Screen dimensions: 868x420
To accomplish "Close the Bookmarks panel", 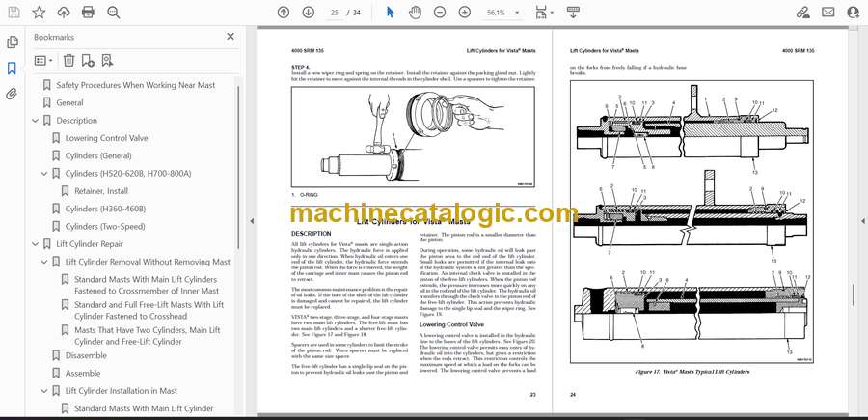I will (x=231, y=37).
